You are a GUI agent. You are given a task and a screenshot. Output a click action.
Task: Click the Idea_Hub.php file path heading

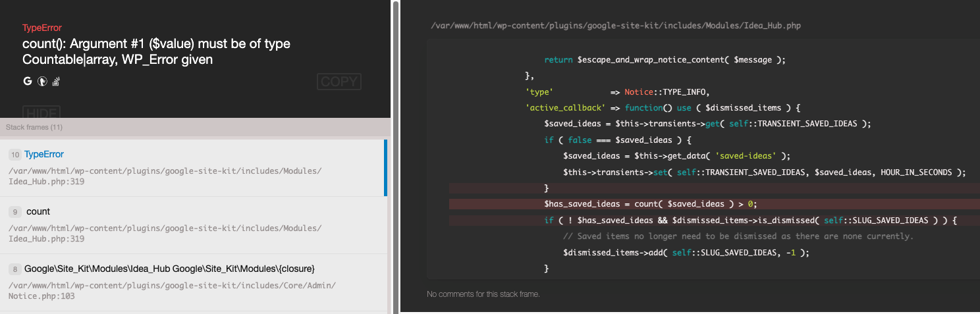(616, 26)
